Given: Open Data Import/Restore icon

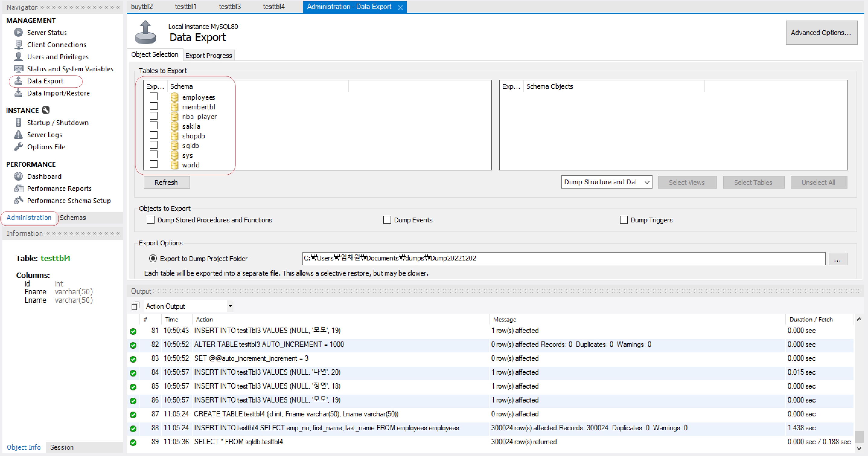Looking at the screenshot, I should 18,93.
